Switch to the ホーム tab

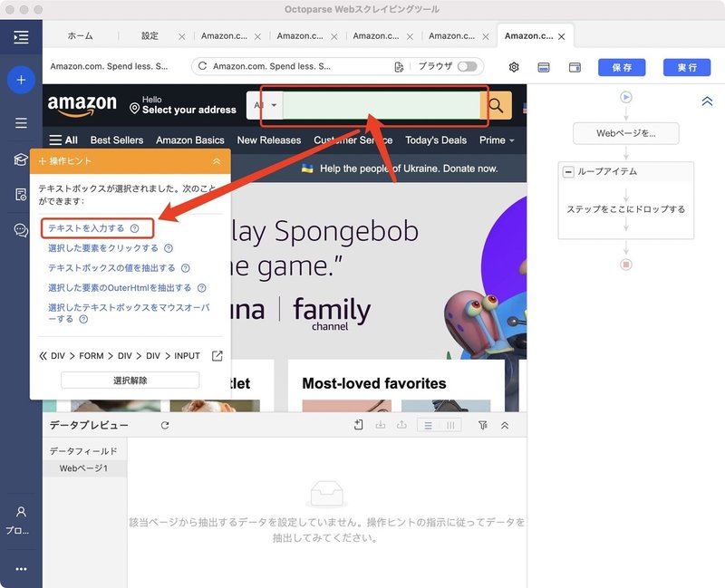[x=79, y=36]
